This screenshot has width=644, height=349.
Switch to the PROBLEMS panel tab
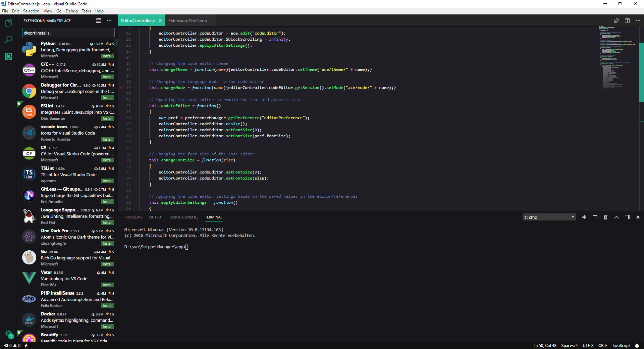coord(133,217)
